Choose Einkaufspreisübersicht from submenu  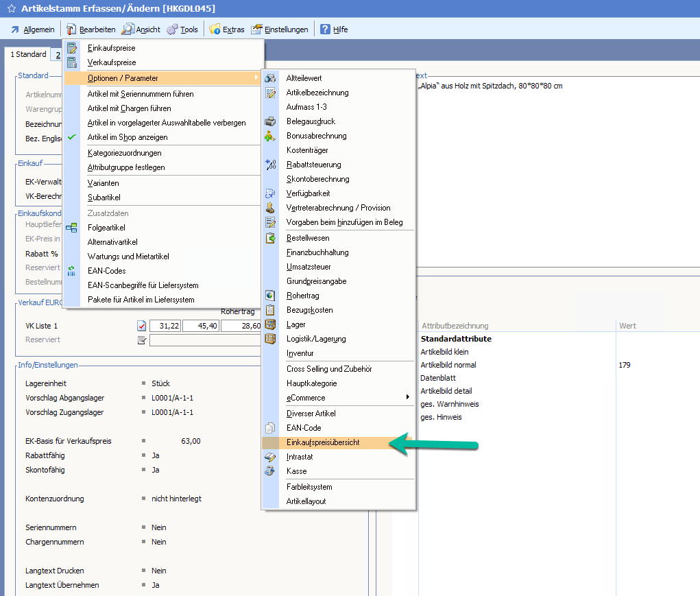pos(322,442)
